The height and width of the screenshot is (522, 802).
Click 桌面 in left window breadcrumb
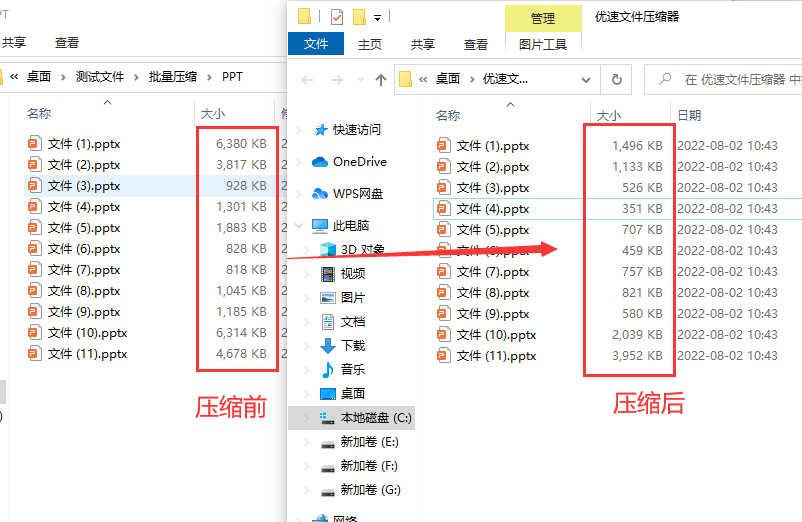pos(39,77)
